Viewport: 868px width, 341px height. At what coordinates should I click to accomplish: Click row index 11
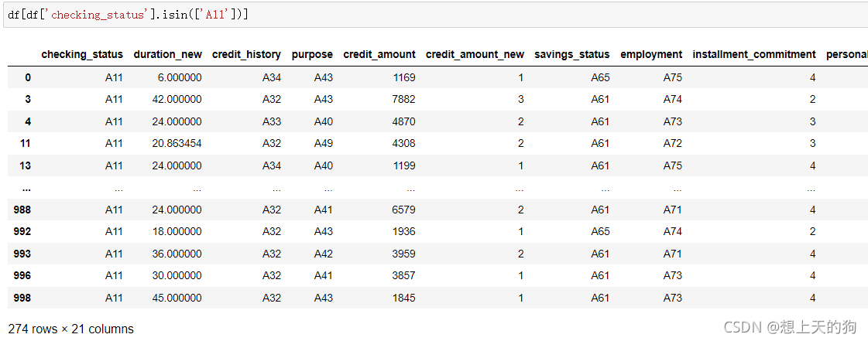26,144
